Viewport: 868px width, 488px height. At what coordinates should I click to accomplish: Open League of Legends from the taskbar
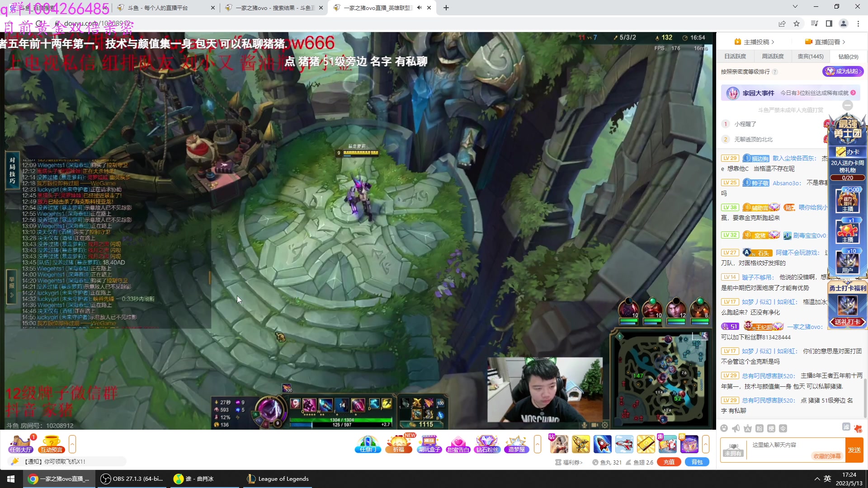tap(278, 479)
